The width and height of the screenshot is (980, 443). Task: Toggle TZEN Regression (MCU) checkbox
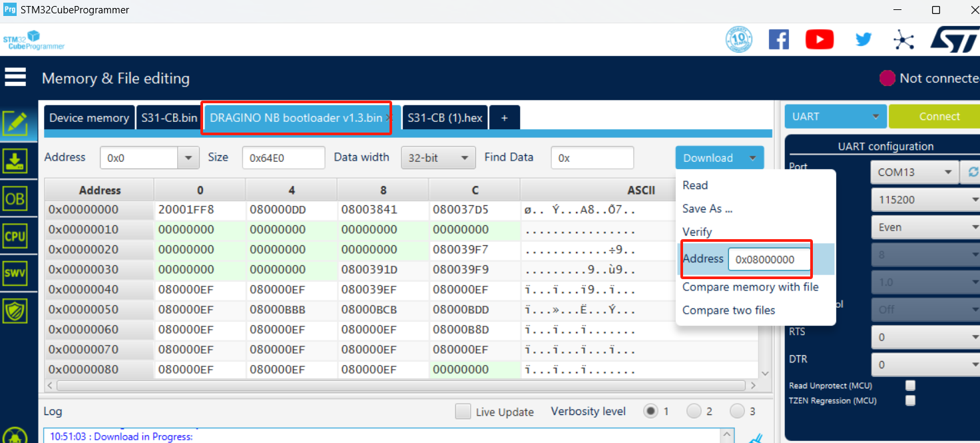pyautogui.click(x=910, y=400)
